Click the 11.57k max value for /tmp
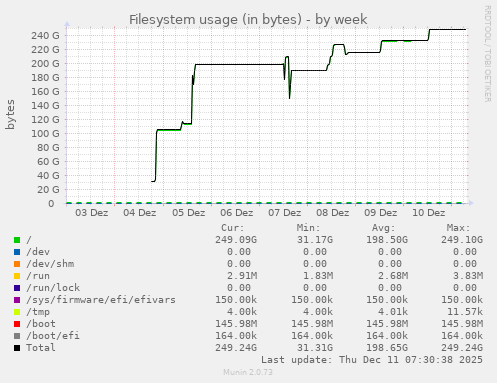The width and height of the screenshot is (497, 383). point(465,312)
